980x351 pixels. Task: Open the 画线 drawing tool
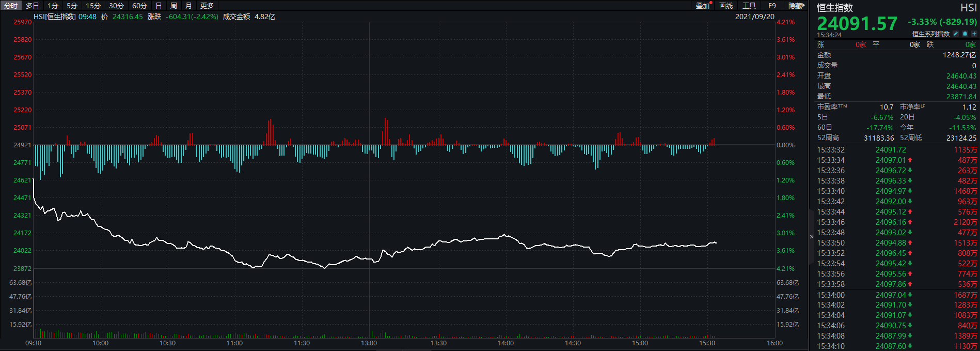pos(726,6)
